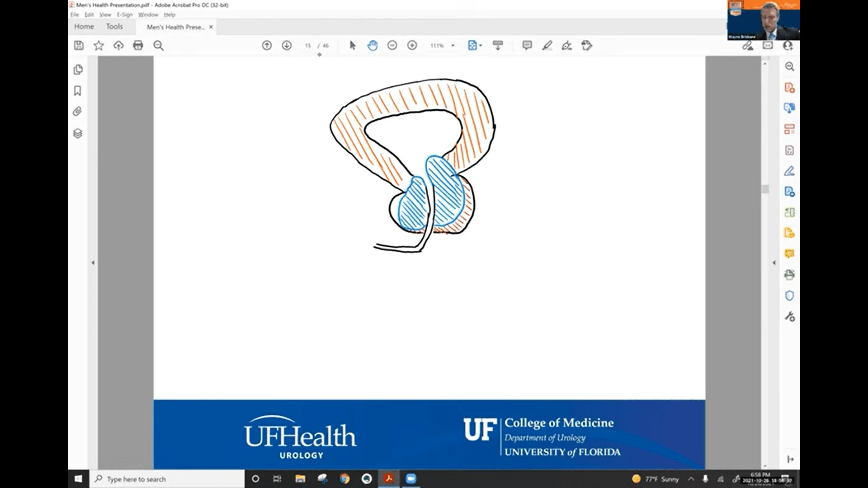Go to the previous page arrow
The height and width of the screenshot is (488, 868).
pos(267,45)
